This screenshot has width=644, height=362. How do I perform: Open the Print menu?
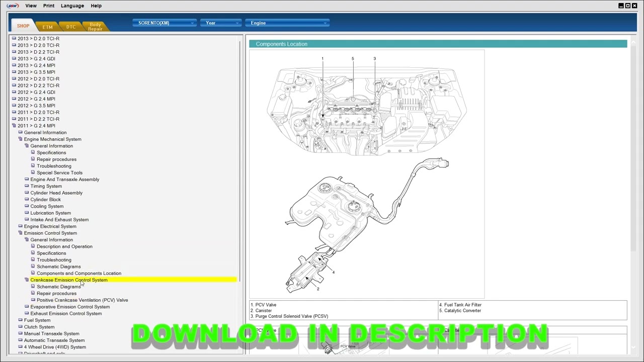(x=49, y=6)
